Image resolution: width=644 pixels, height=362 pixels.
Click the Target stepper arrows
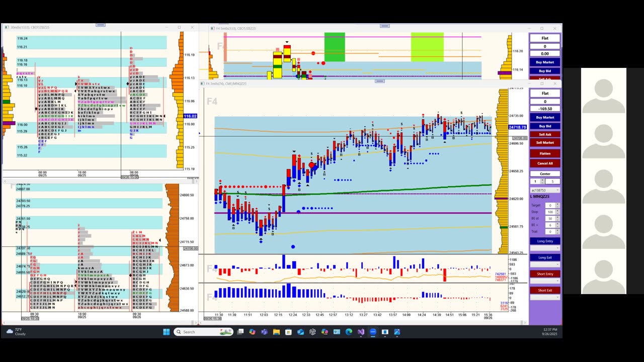tap(557, 206)
